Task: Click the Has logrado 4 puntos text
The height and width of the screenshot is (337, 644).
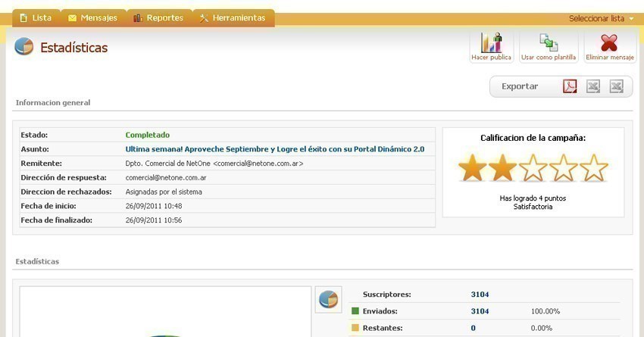Action: tap(533, 198)
